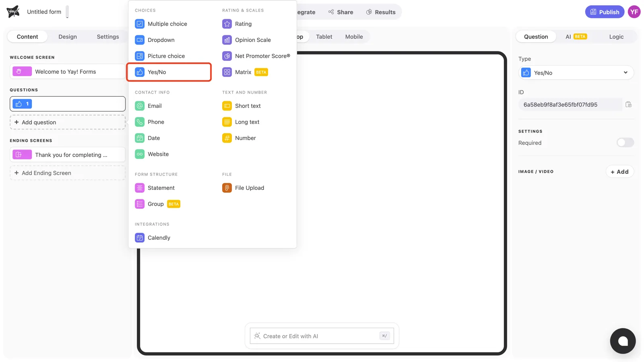Click the Publish button
The height and width of the screenshot is (362, 644).
click(x=605, y=12)
